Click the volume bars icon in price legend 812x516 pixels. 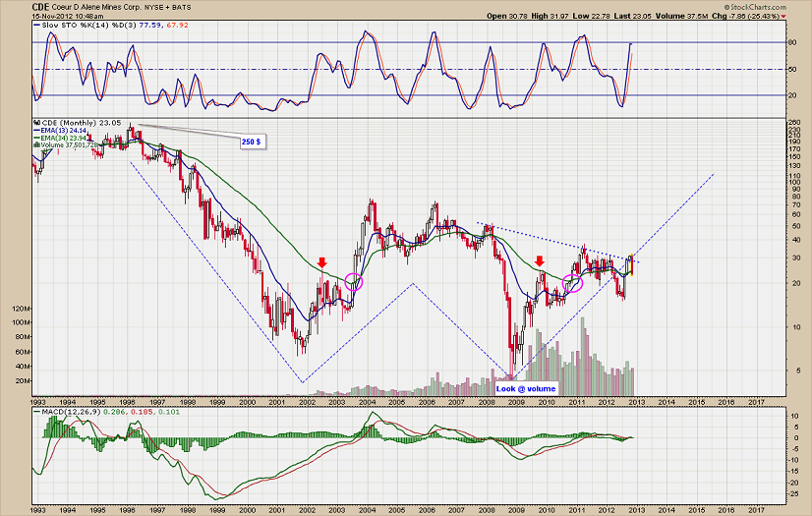coord(36,145)
